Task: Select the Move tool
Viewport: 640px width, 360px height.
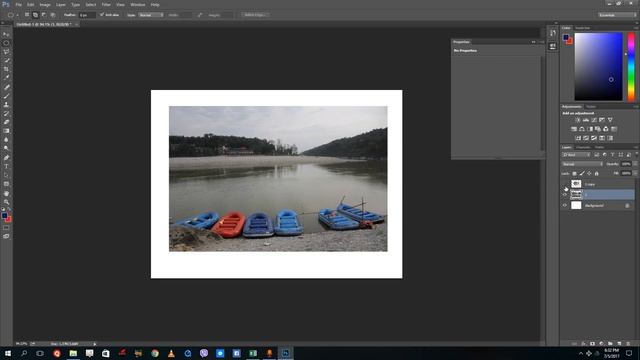Action: click(6, 34)
